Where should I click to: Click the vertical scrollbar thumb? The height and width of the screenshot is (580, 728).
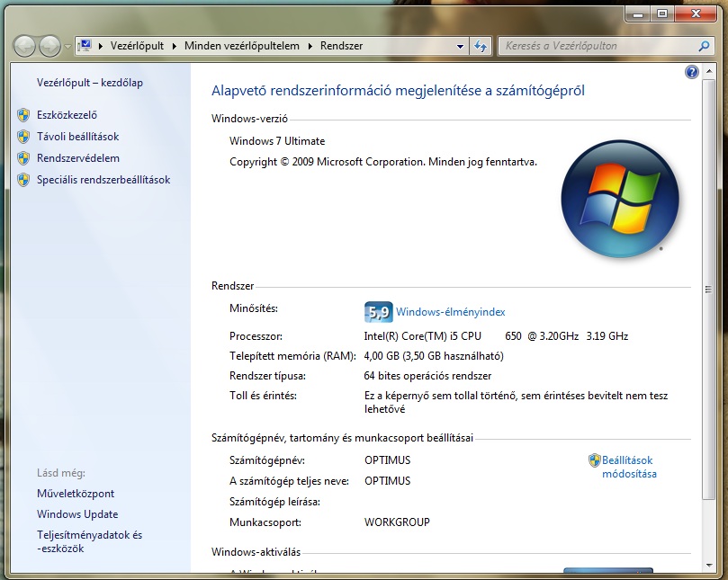(x=708, y=289)
